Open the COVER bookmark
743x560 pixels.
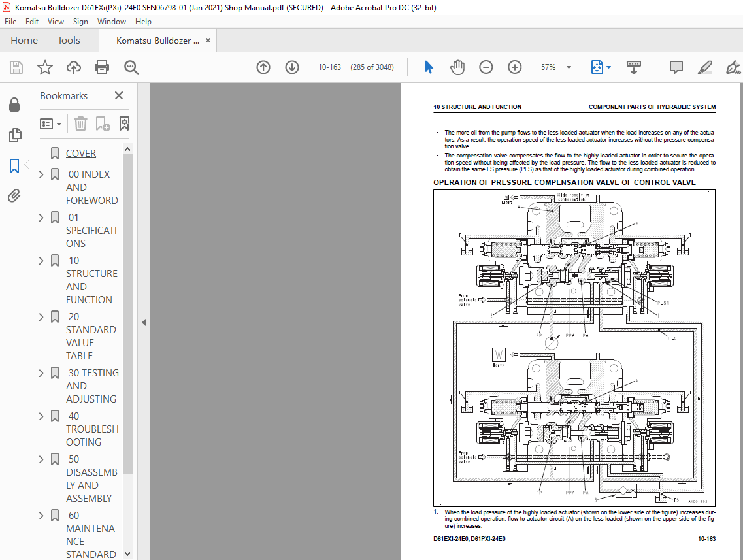tap(81, 154)
